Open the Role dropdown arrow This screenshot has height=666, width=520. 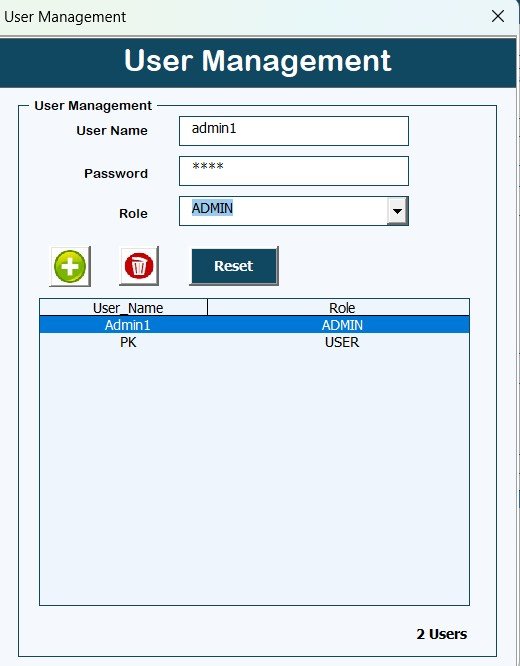(x=397, y=211)
